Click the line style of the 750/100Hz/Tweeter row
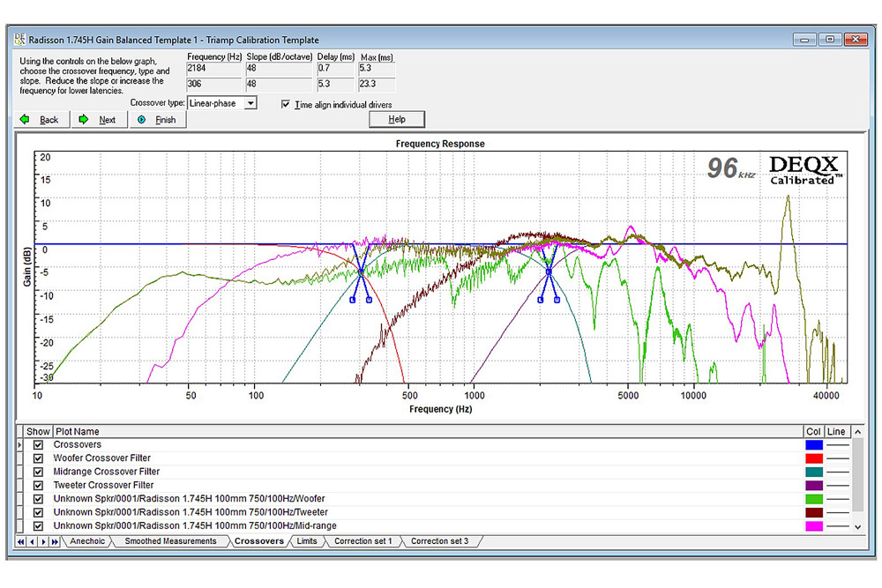882x588 pixels. tap(838, 512)
